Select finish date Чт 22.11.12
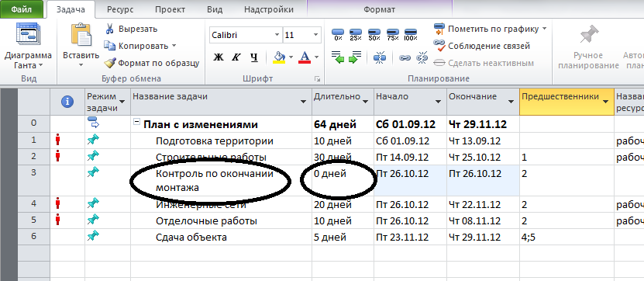Image resolution: width=644 pixels, height=281 pixels. click(483, 204)
